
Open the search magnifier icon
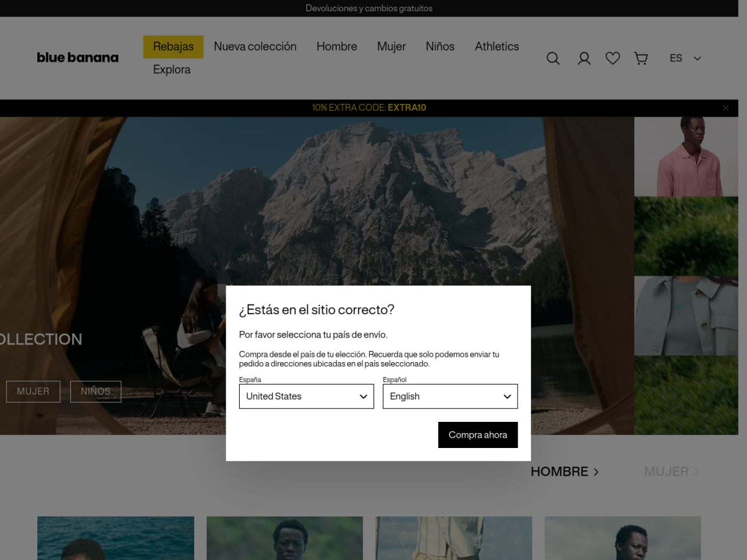pos(553,58)
